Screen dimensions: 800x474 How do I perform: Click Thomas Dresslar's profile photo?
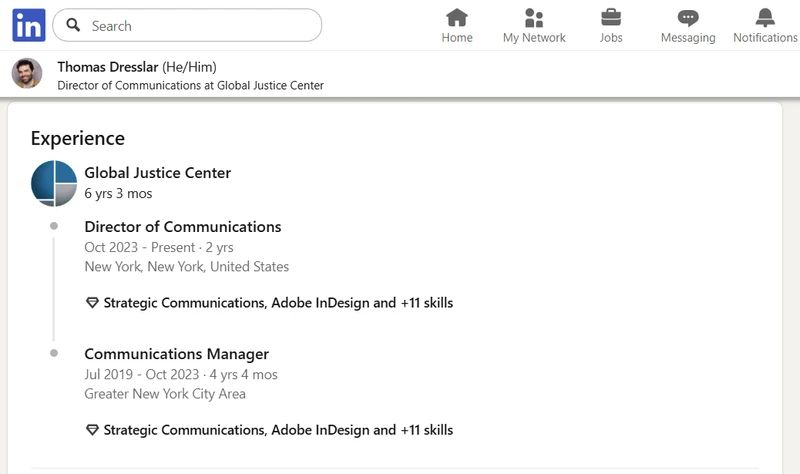pyautogui.click(x=28, y=75)
